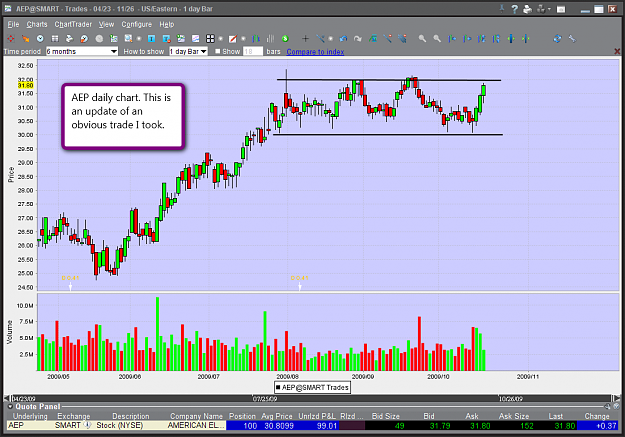The height and width of the screenshot is (437, 625).
Task: Open the Charts menu
Action: point(37,24)
